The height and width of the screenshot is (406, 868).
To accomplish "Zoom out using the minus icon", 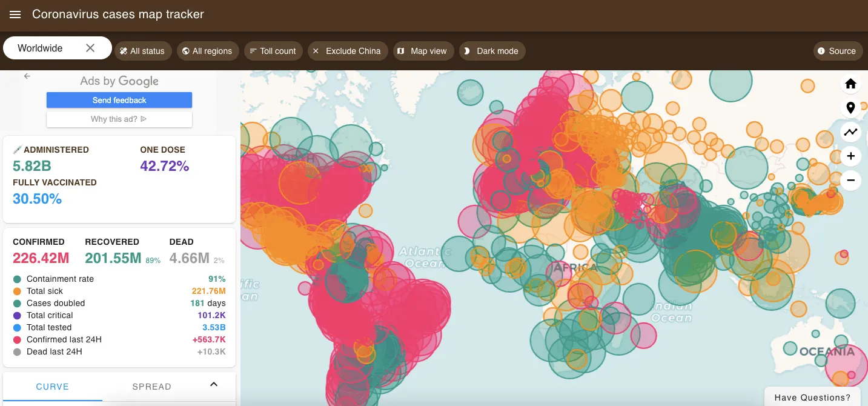I will (850, 180).
